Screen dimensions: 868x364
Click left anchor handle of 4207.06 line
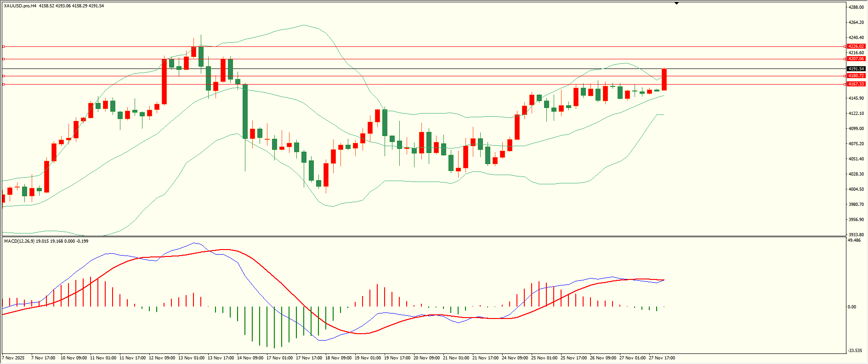(x=4, y=59)
